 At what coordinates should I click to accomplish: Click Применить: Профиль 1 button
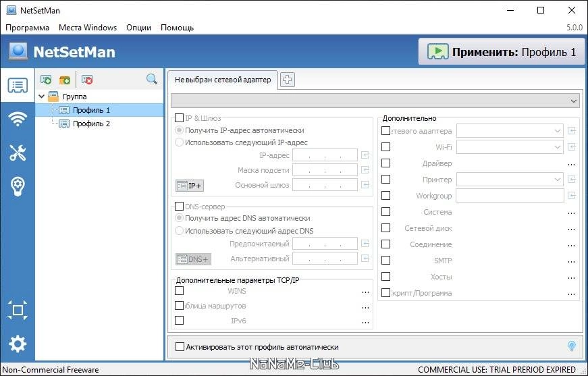[x=502, y=51]
